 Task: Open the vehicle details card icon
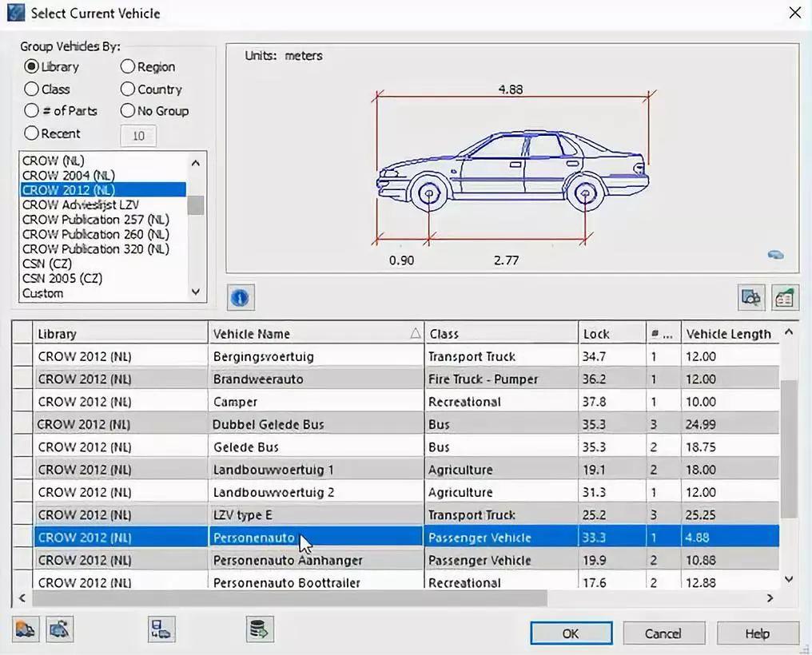(785, 297)
